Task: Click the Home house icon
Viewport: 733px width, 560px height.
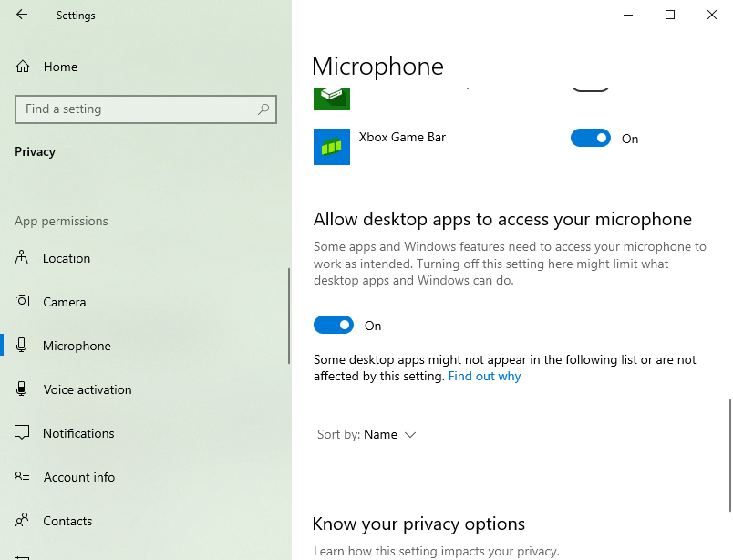Action: 23,67
